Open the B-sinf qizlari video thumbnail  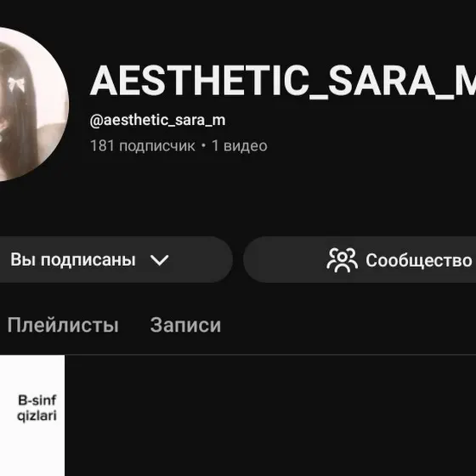32,416
